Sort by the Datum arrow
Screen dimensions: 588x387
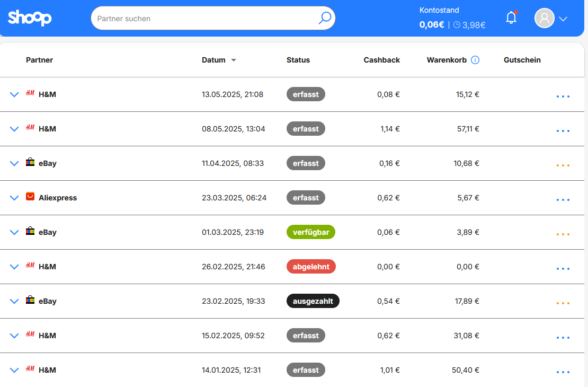(234, 60)
